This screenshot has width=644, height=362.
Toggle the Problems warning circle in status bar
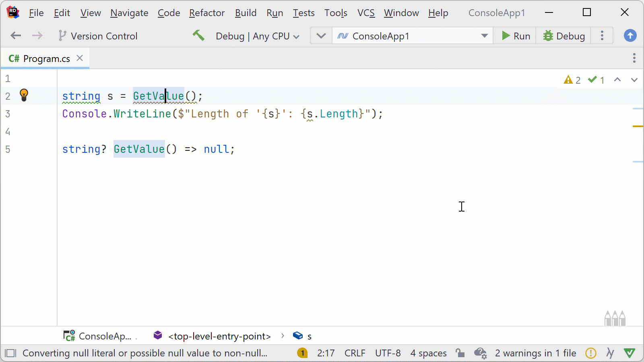(591, 353)
